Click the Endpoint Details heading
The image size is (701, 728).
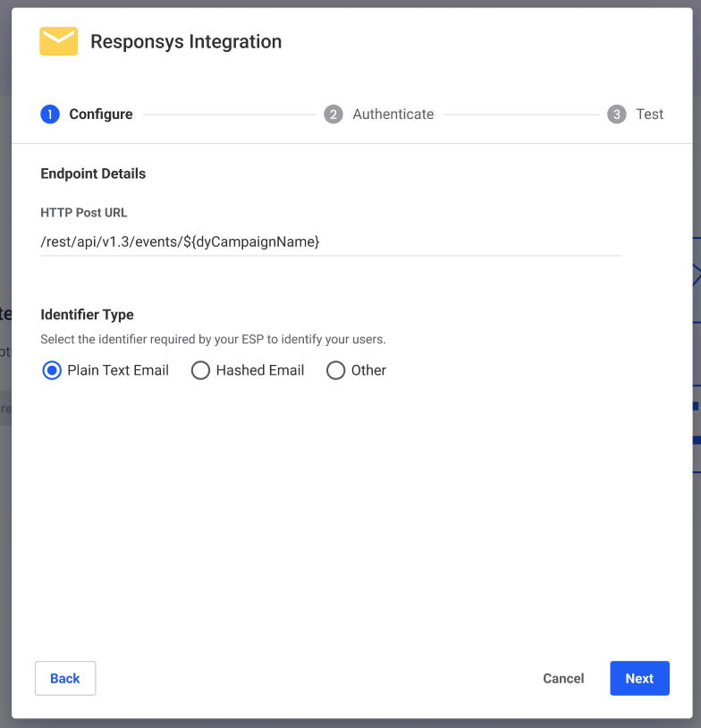93,174
